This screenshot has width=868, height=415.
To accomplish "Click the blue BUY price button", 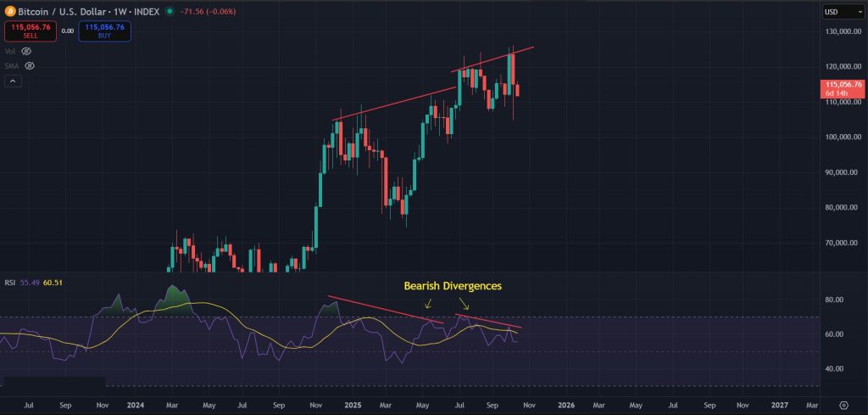I will point(105,31).
